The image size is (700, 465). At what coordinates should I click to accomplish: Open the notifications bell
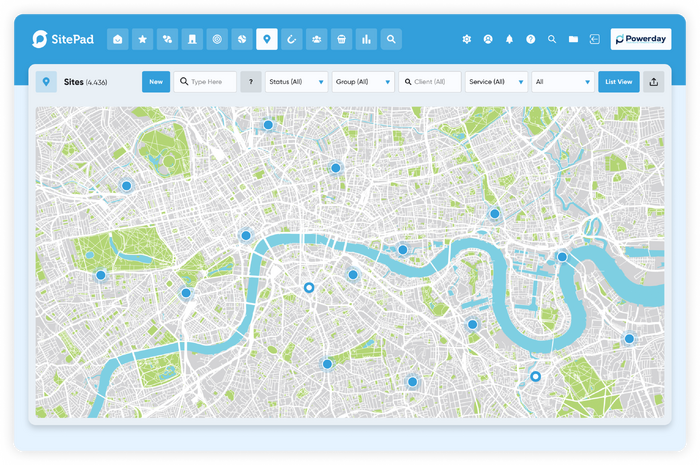click(x=509, y=39)
